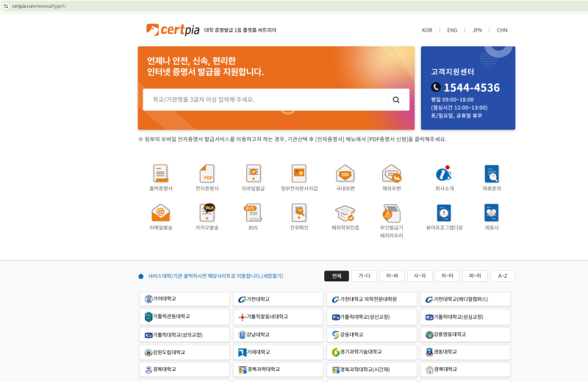
Task: Click the search magnifier icon
Action: [x=396, y=100]
